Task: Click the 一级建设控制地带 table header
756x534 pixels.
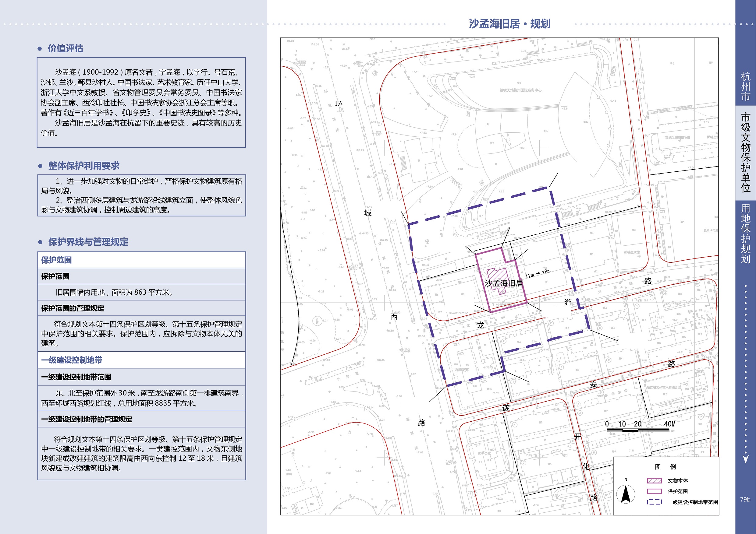Action: pyautogui.click(x=142, y=360)
